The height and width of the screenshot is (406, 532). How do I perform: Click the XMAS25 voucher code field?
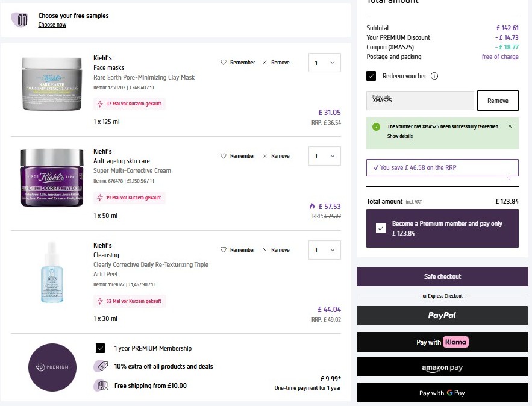coord(421,101)
